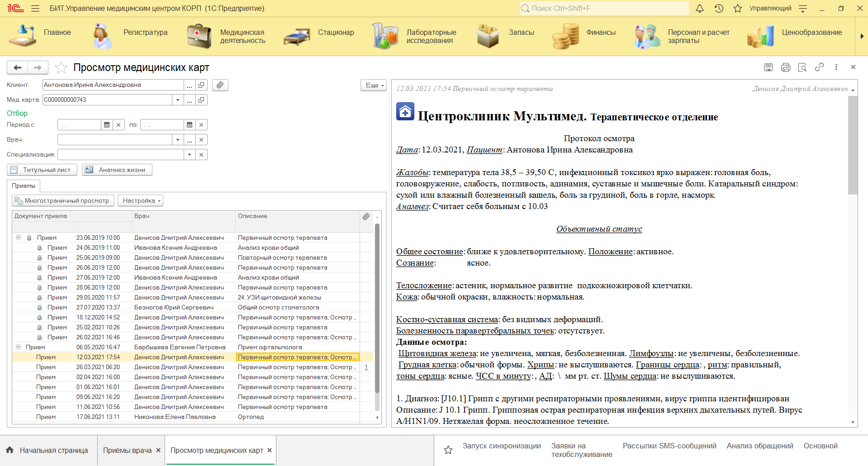
Task: Add page to favorites with star icon
Action: [x=61, y=68]
